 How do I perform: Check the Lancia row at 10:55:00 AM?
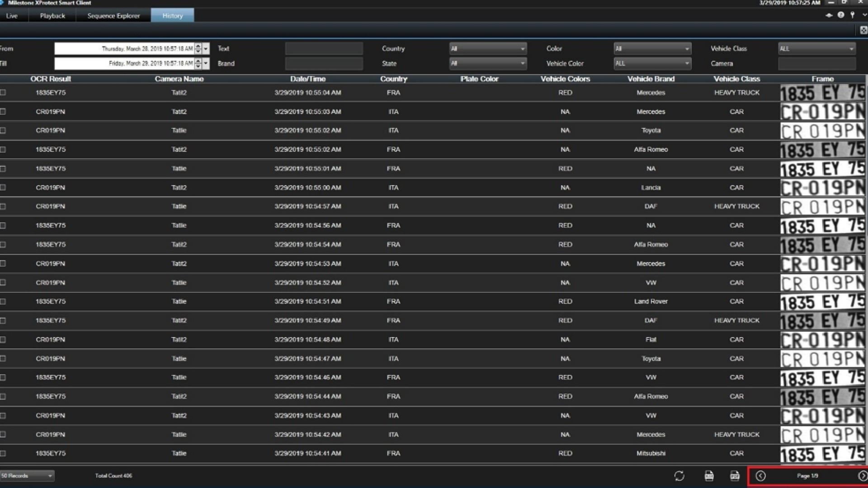click(3, 187)
